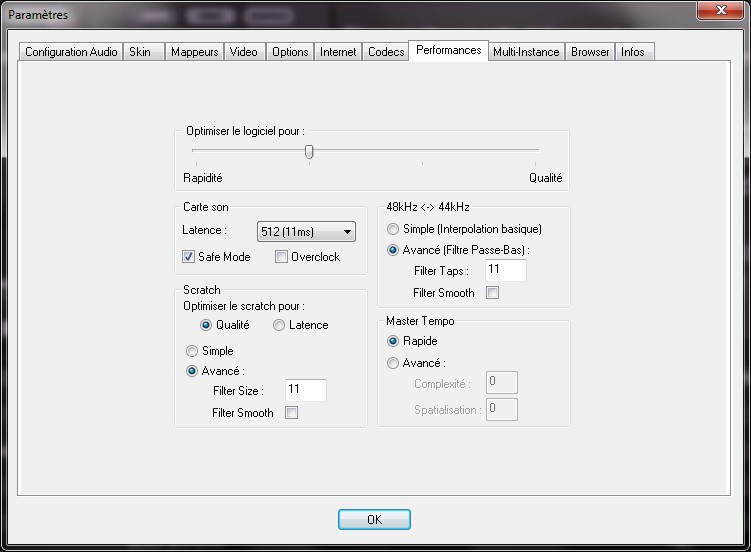Enable the Overclock checkbox

(281, 257)
